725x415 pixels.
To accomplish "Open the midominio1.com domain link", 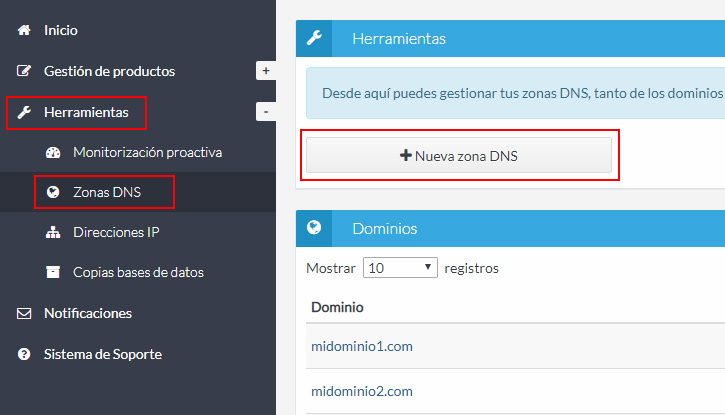I will [362, 346].
